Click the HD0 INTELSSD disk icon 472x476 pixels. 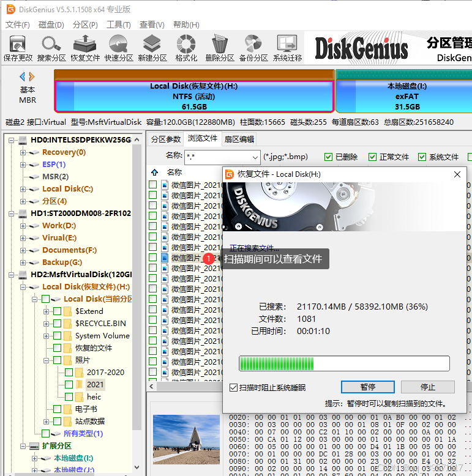[23, 140]
